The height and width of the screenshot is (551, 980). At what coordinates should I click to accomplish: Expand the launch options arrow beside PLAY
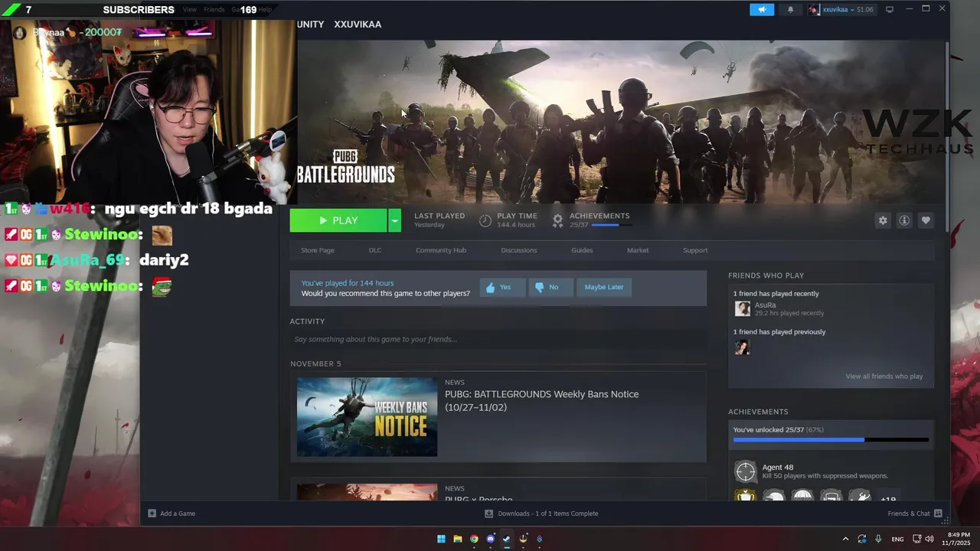pyautogui.click(x=394, y=220)
